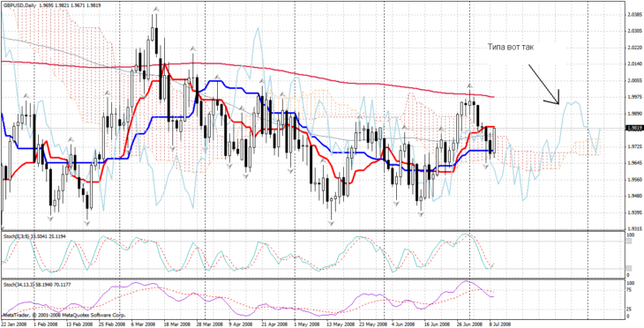Image resolution: width=644 pixels, height=328 pixels.
Task: Click the 2.0305 price scale label
Action: tap(634, 31)
